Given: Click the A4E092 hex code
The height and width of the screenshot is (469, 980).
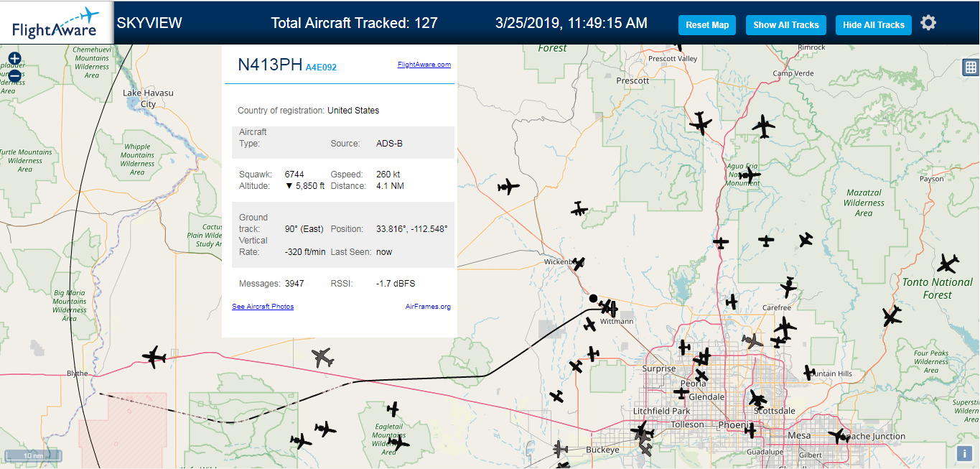Looking at the screenshot, I should [321, 68].
